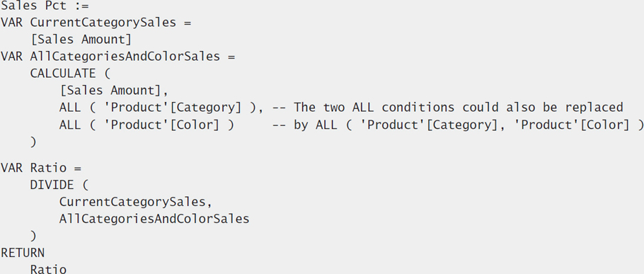This screenshot has height=274, width=644.
Task: Place cursor on first [Sales Amount] reference
Action: (x=81, y=40)
